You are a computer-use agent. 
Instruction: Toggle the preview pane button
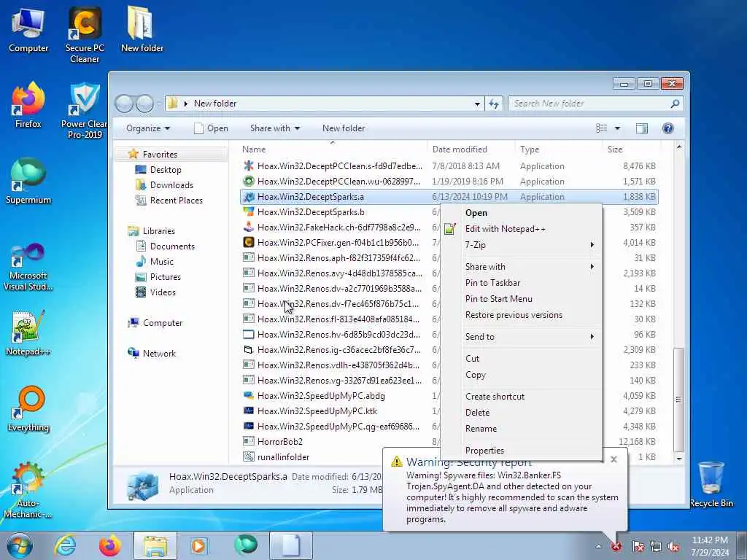click(x=642, y=128)
